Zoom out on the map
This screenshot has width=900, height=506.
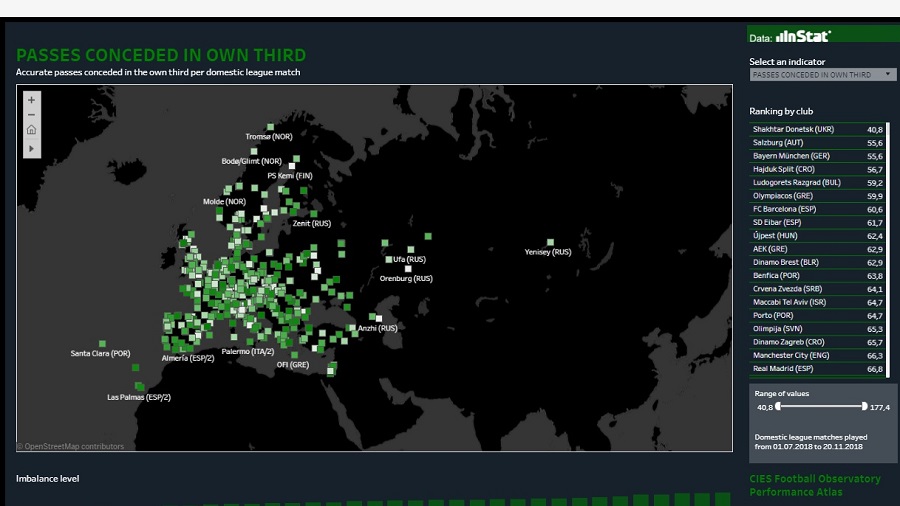click(32, 115)
